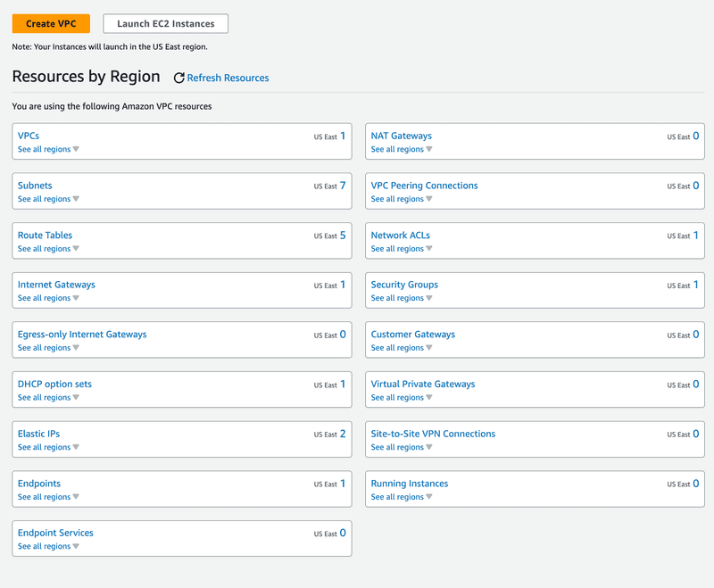Open Site-to-Site VPN Connections link
The height and width of the screenshot is (588, 714).
tap(433, 434)
